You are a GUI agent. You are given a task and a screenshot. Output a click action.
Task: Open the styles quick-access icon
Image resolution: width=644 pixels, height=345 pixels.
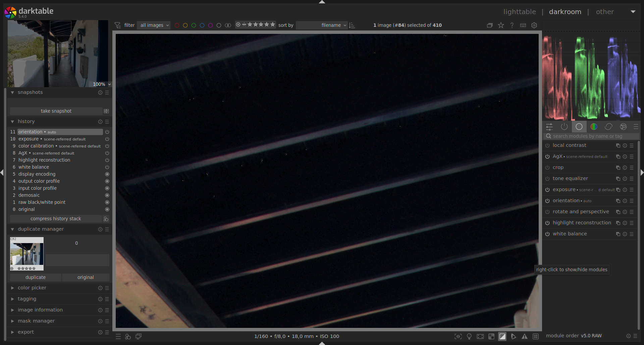click(128, 336)
